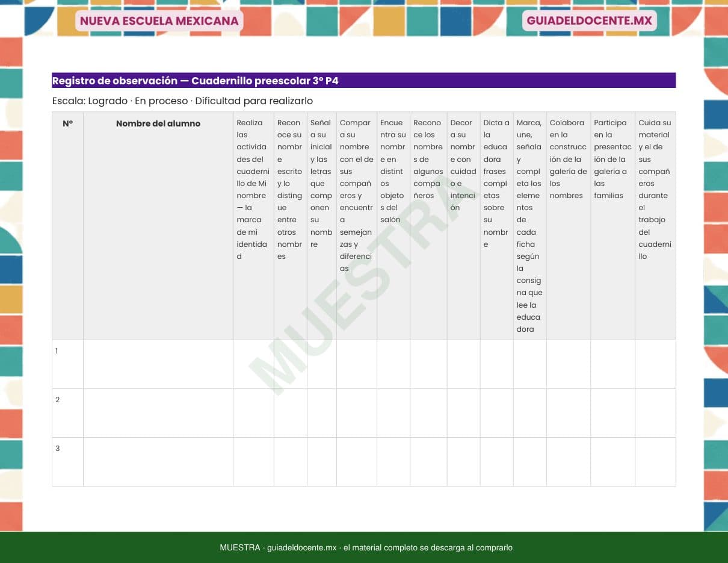Click the 'Cuida su material' column header

655,226
